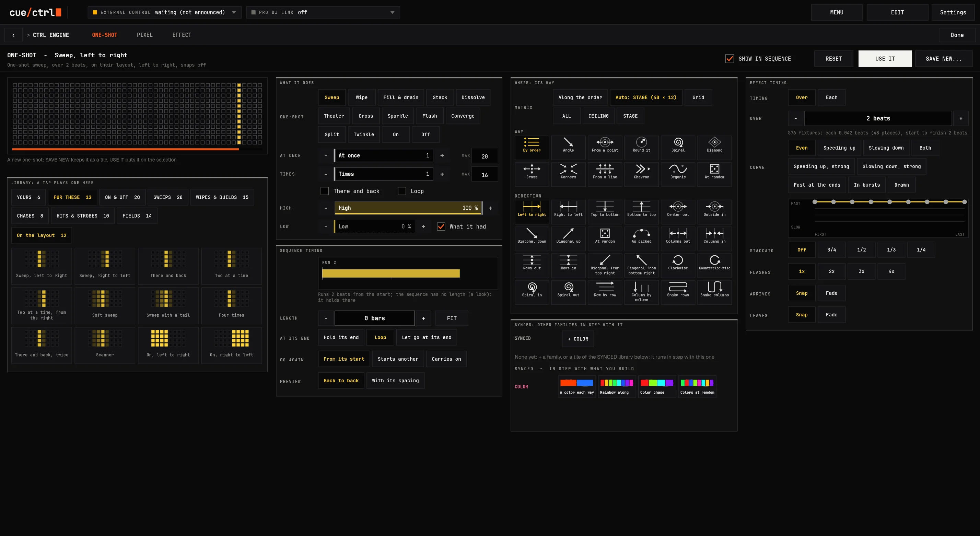Open the CHASES library category
The width and height of the screenshot is (980, 536).
(x=30, y=216)
